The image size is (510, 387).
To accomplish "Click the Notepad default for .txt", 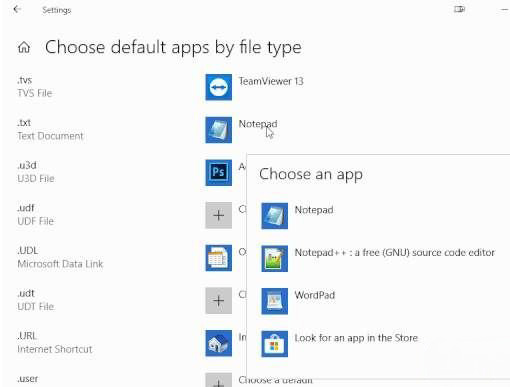I will coord(258,124).
